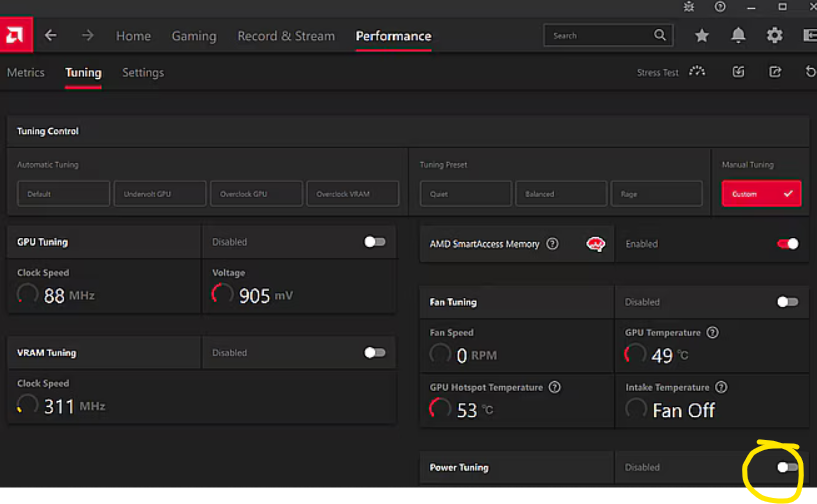Run the Stress Test gauge icon
The width and height of the screenshot is (817, 504).
pyautogui.click(x=697, y=72)
